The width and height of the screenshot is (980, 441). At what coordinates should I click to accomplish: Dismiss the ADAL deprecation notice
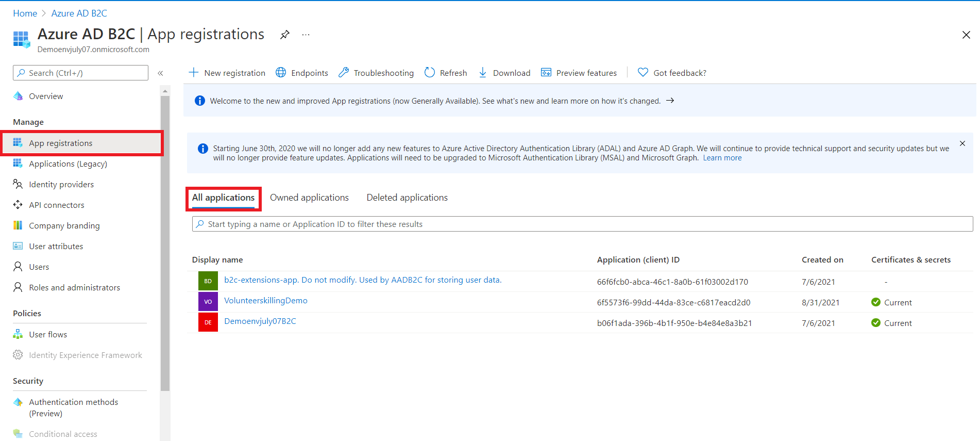[962, 143]
